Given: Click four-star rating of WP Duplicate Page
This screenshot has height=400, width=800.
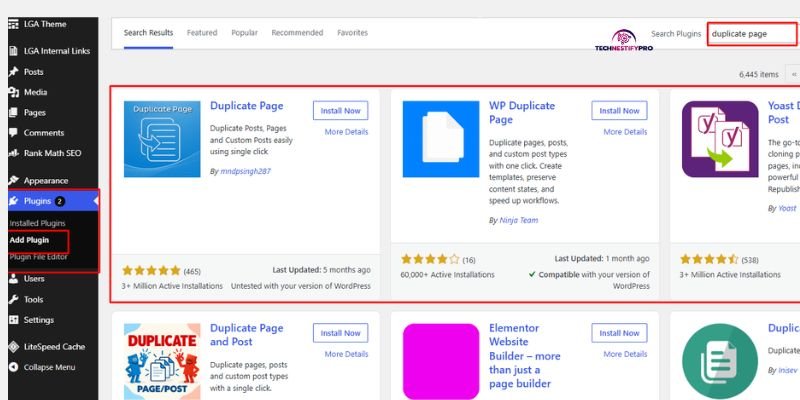Looking at the screenshot, I should tap(431, 259).
